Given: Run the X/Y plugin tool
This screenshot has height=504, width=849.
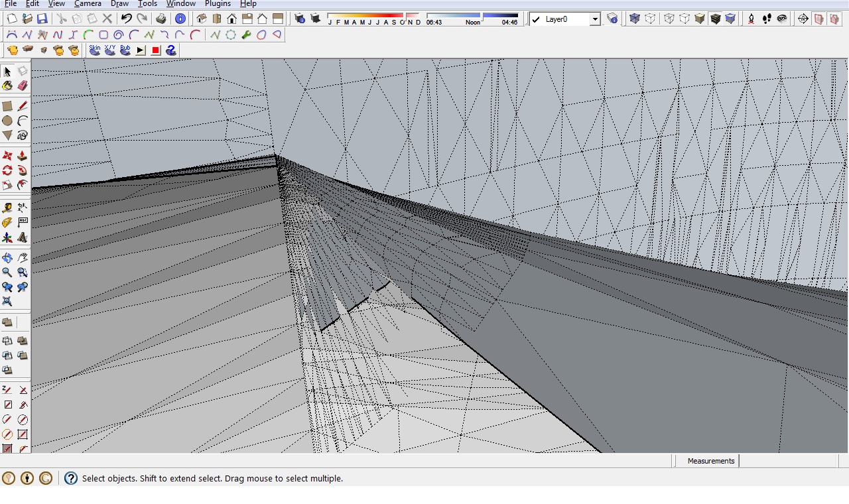Looking at the screenshot, I should tap(110, 50).
